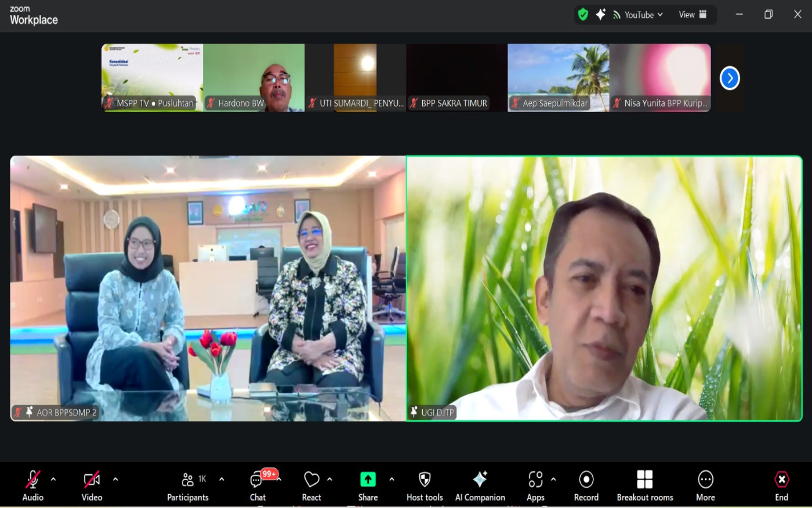Screen dimensions: 812x508
Task: Show next participants with the arrow
Action: [x=730, y=78]
